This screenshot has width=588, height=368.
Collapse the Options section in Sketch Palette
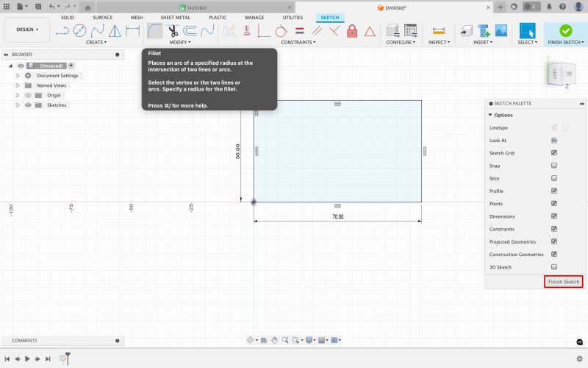point(490,116)
